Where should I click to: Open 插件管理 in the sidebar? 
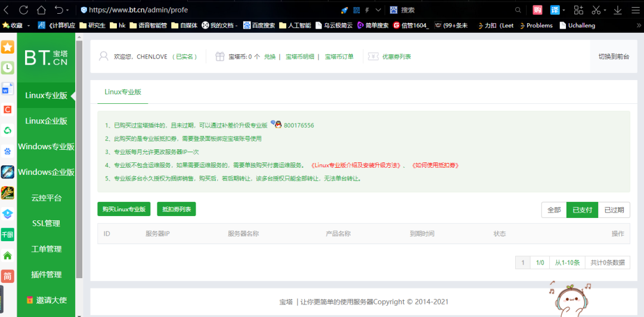(x=46, y=274)
